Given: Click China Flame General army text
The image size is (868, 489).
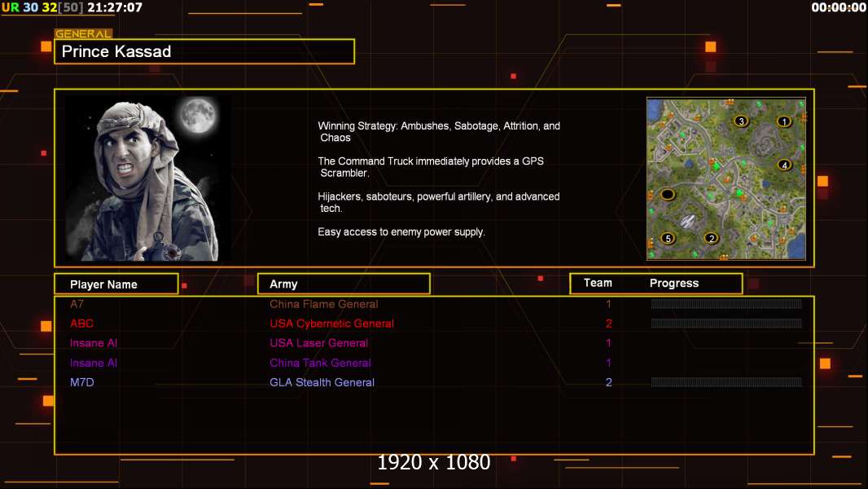Looking at the screenshot, I should tap(324, 304).
